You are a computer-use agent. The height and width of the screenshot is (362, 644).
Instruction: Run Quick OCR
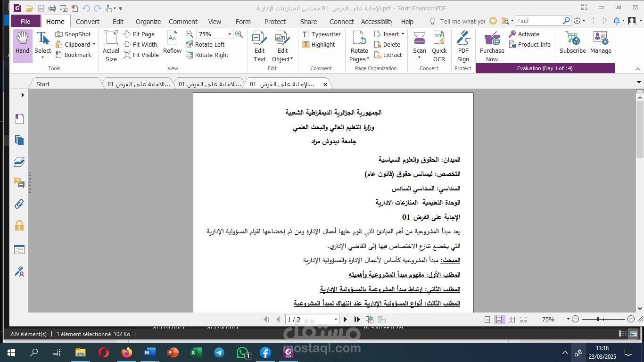pos(439,46)
